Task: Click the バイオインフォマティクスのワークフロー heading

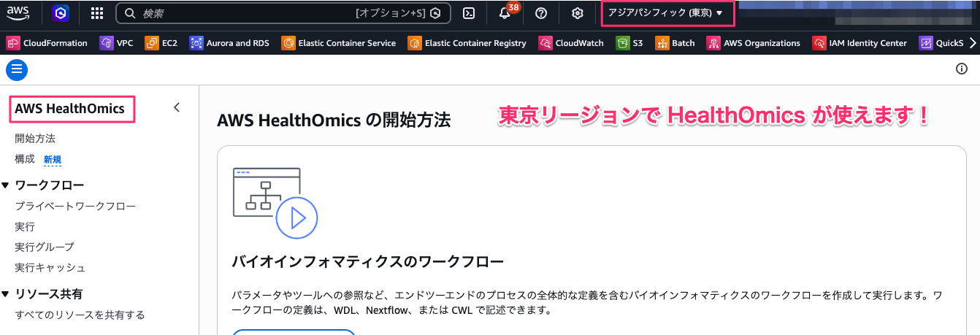Action: [x=368, y=262]
